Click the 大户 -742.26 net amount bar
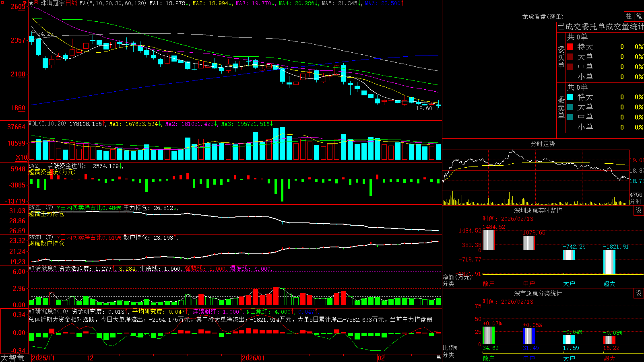Image resolution: width=644 pixels, height=362 pixels. click(x=569, y=255)
